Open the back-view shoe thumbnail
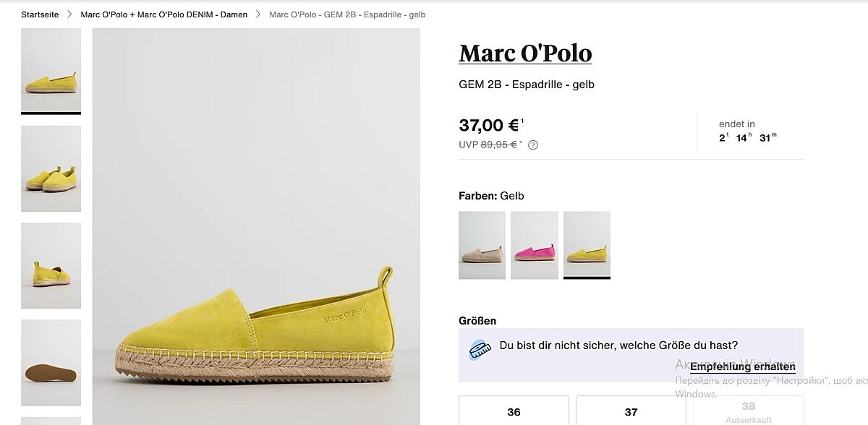 [x=51, y=265]
